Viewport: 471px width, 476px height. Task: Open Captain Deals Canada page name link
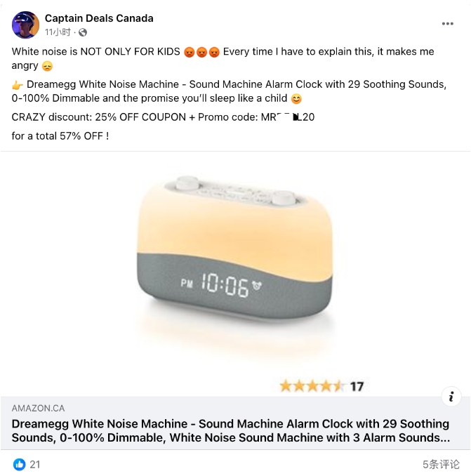(x=99, y=18)
